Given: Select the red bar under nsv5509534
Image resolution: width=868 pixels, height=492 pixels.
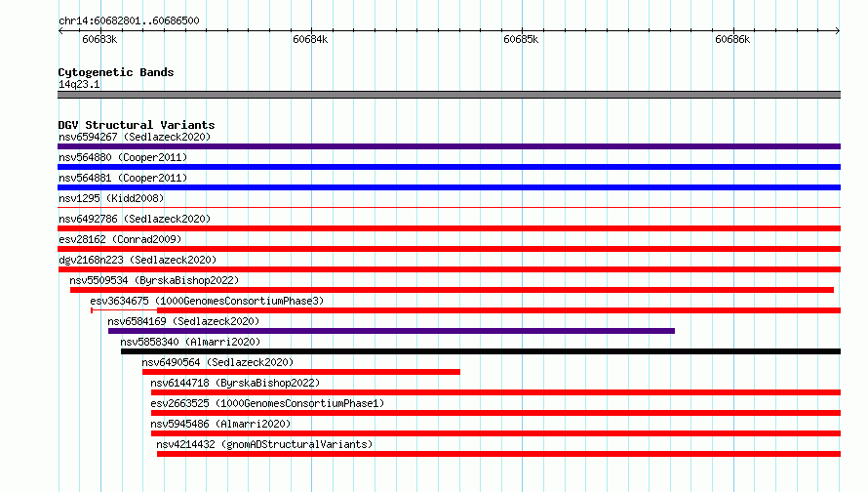Looking at the screenshot, I should [x=452, y=290].
